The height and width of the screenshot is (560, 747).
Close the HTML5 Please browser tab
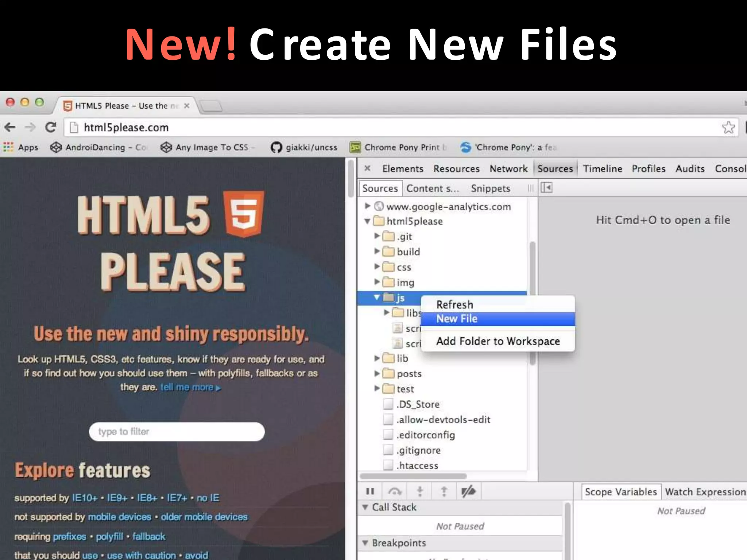click(187, 106)
